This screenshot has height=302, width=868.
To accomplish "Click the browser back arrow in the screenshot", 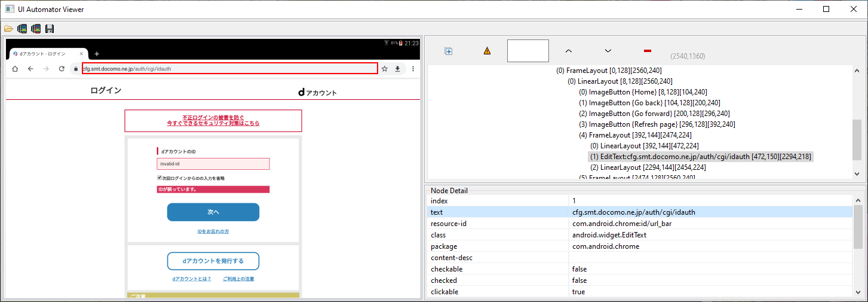I will 30,69.
